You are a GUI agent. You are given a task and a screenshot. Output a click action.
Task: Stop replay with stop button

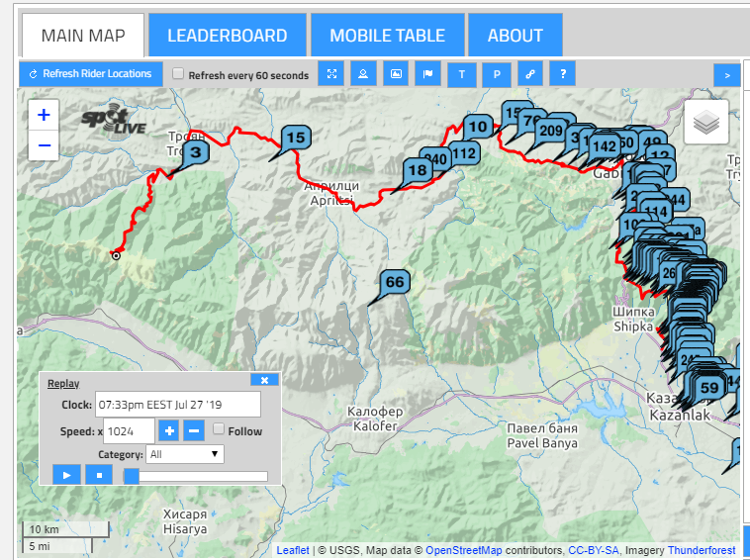click(x=99, y=475)
